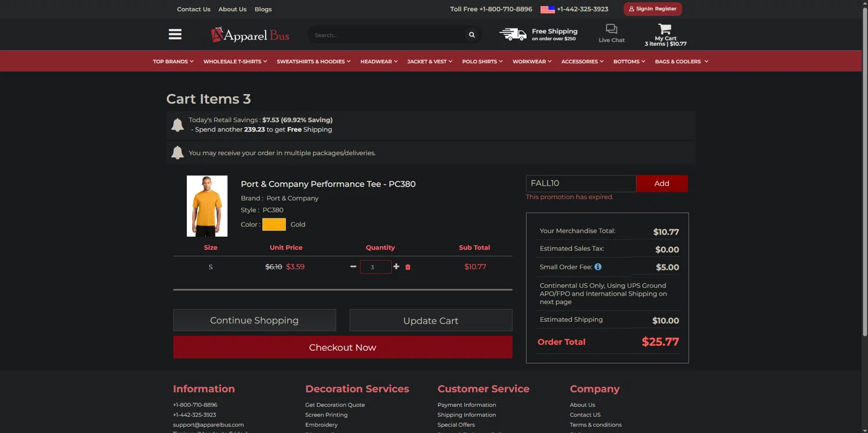The height and width of the screenshot is (433, 868).
Task: Click the multiple packages bell icon
Action: point(178,153)
